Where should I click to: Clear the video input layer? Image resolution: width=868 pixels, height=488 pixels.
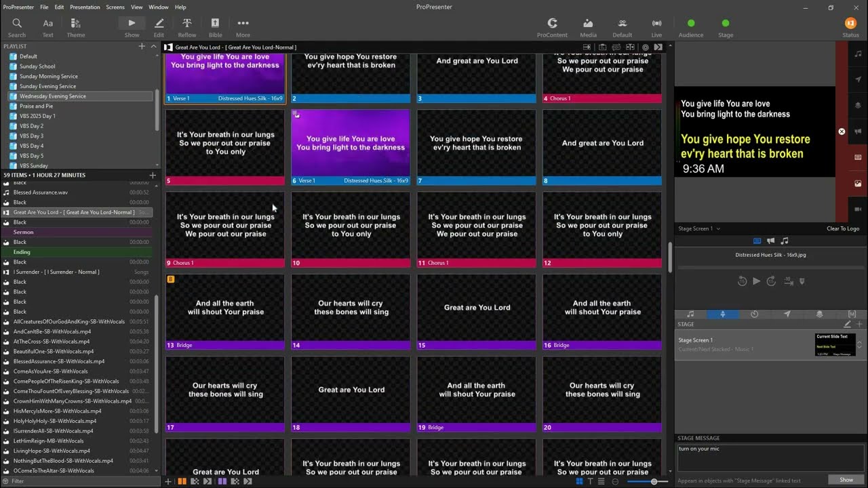click(x=858, y=209)
